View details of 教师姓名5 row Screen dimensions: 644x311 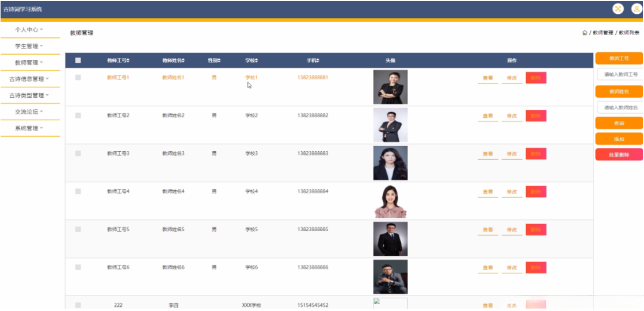(x=488, y=230)
